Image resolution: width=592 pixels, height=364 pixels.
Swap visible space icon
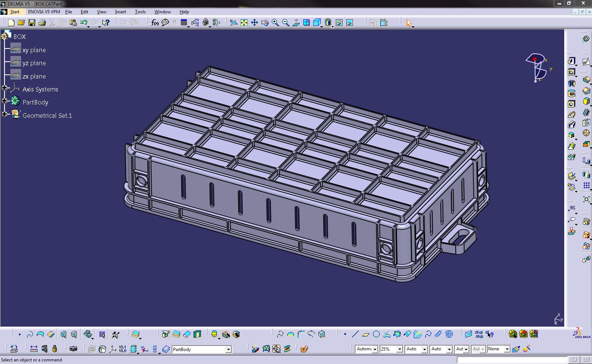point(349,23)
